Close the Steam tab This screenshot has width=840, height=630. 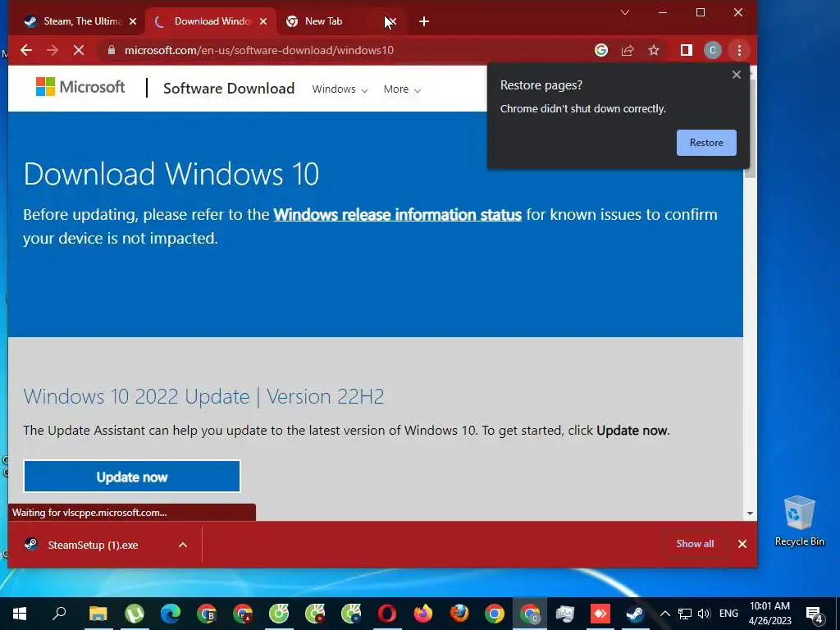tap(133, 21)
